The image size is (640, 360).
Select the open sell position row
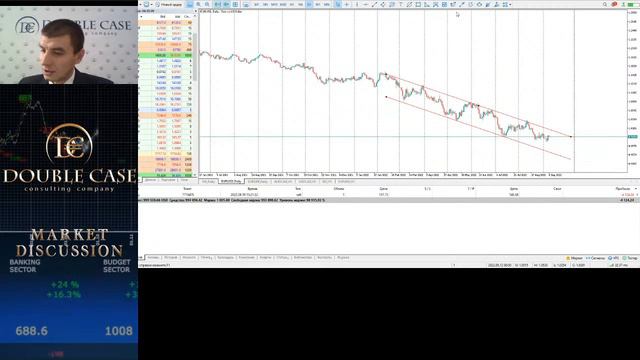[x=388, y=195]
